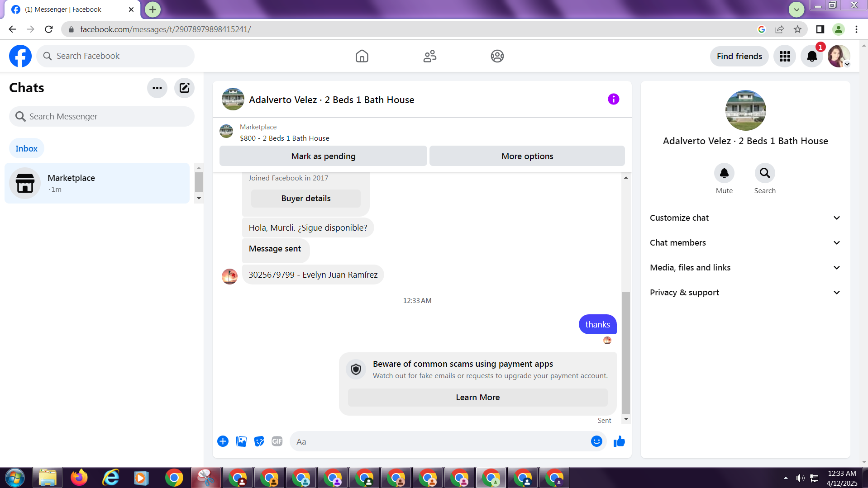Screen dimensions: 868x488
Task: Choose a GIF
Action: coord(277,441)
